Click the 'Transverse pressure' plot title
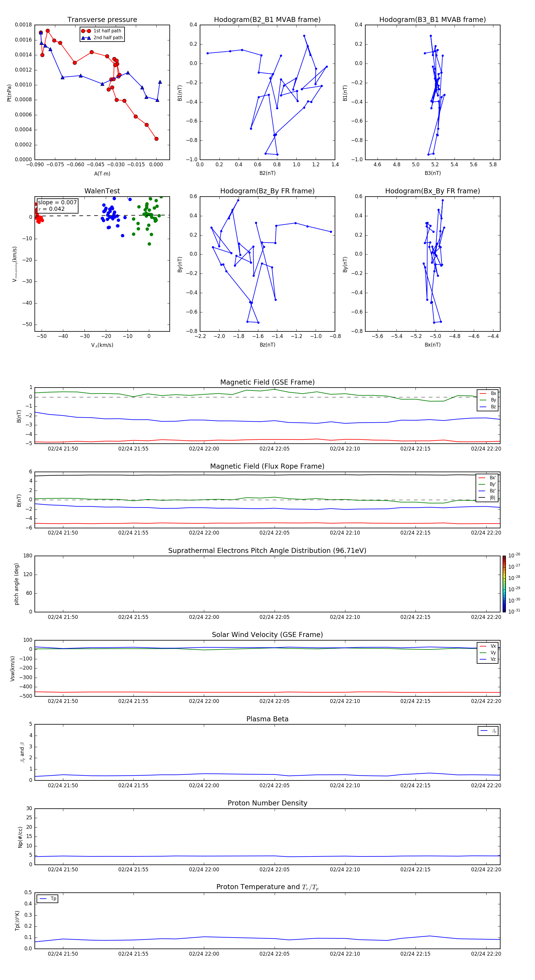This screenshot has height=980, width=535. pyautogui.click(x=102, y=20)
